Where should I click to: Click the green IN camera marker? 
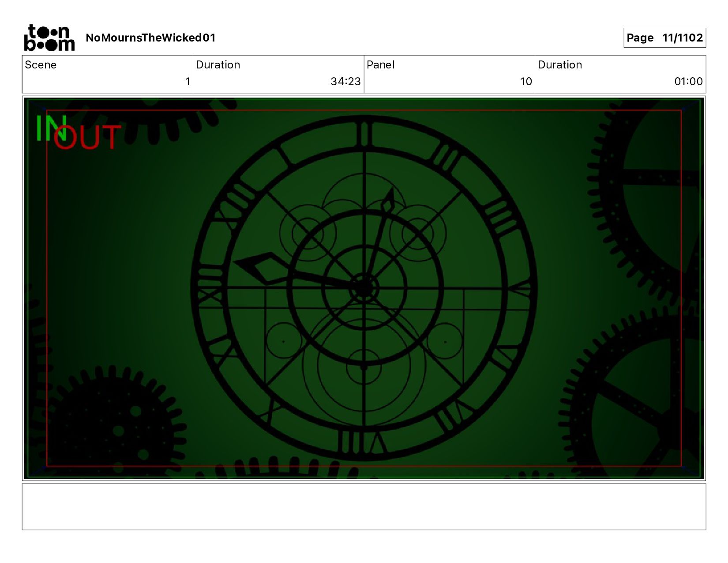(x=51, y=128)
